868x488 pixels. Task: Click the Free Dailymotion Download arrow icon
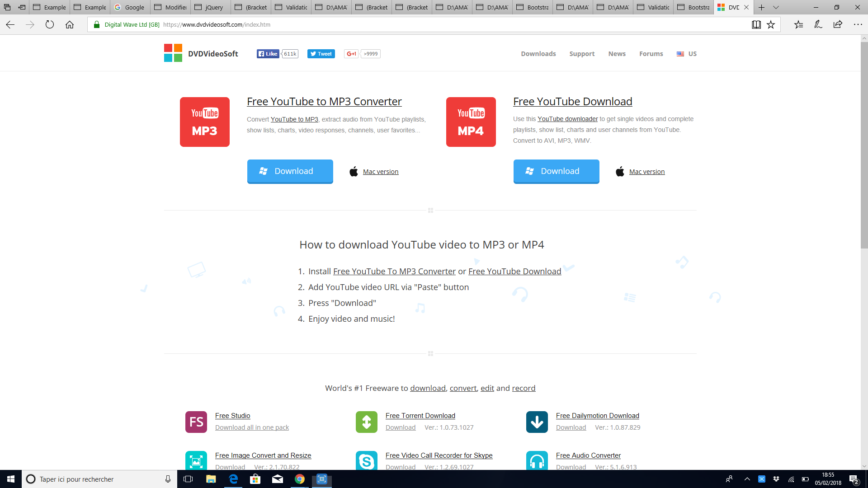(537, 422)
